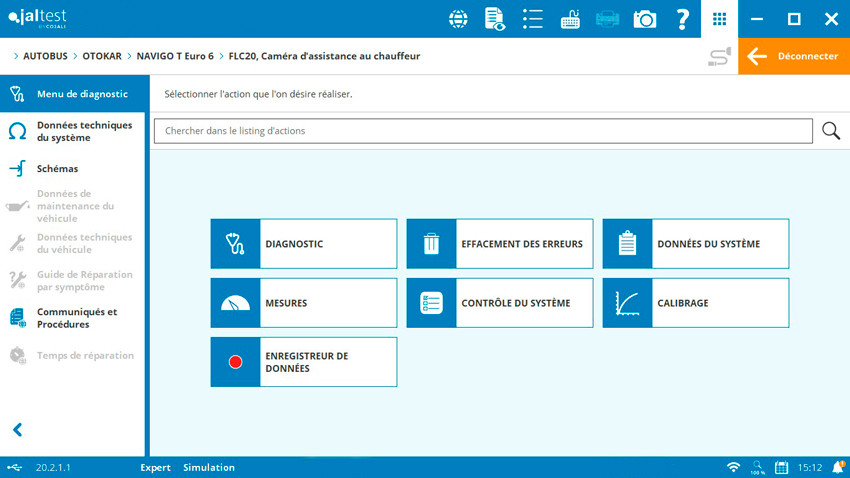This screenshot has height=478, width=850.
Task: Open the apps grid menu icon
Action: pos(719,19)
